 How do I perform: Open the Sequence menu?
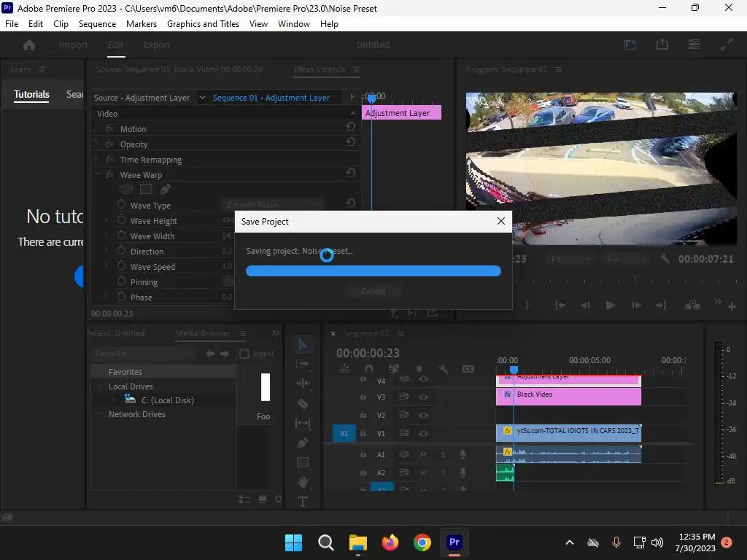(x=97, y=24)
